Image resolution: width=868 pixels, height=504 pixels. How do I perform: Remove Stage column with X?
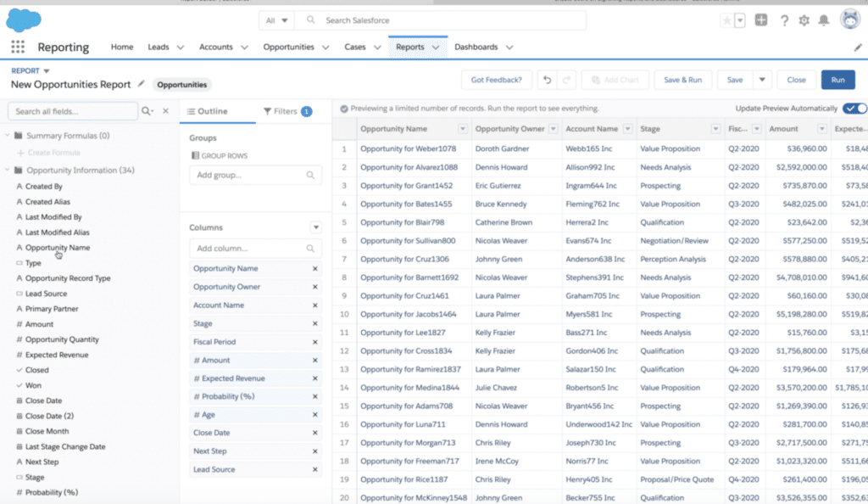315,323
